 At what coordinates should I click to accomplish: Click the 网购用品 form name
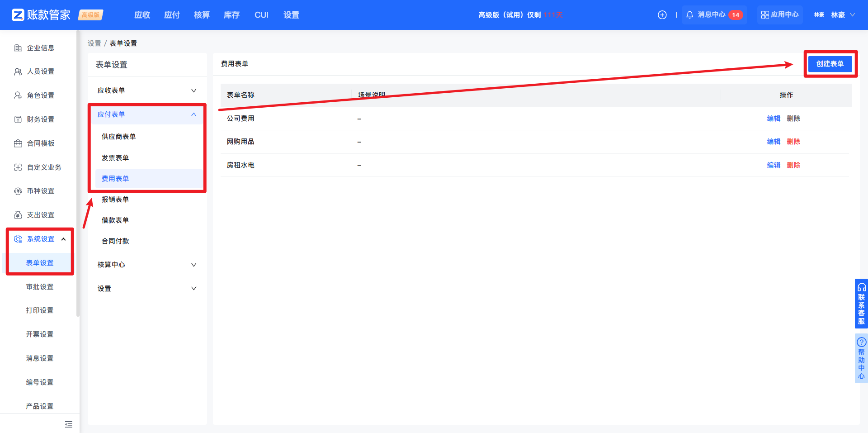241,142
